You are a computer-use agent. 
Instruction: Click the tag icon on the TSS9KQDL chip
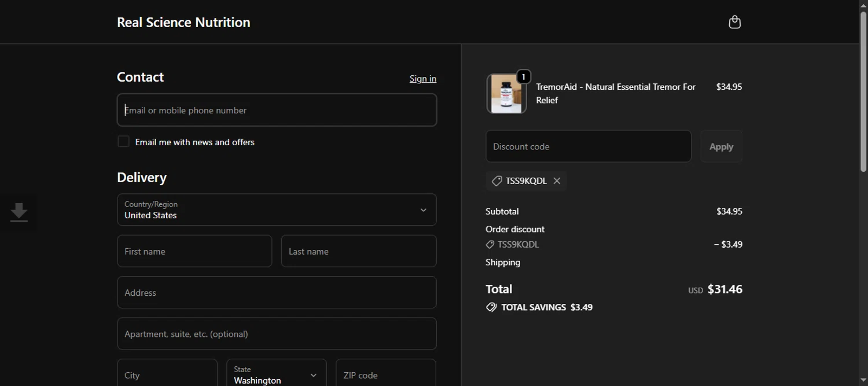pyautogui.click(x=496, y=181)
